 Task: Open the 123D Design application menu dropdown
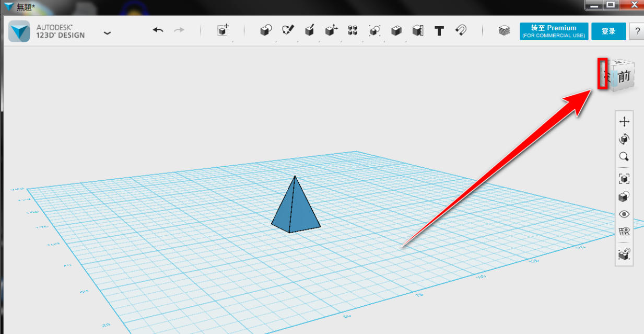(x=107, y=32)
